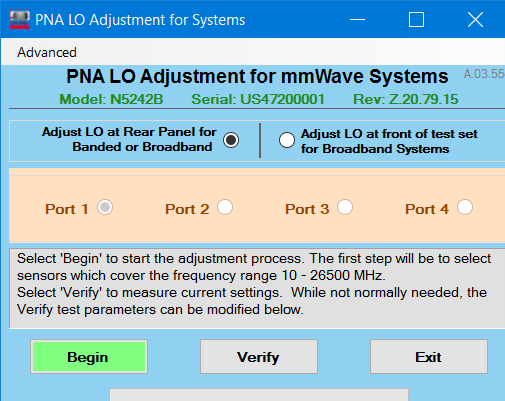Click the PNA application icon in title bar
This screenshot has width=505, height=401.
[x=20, y=20]
